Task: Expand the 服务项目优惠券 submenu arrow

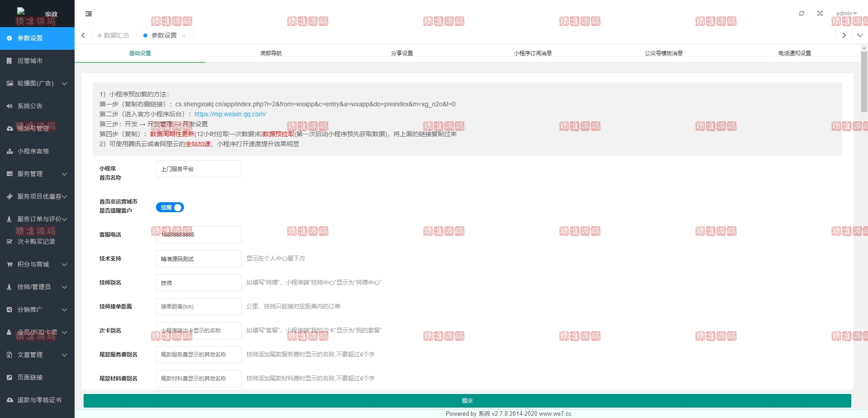Action: pyautogui.click(x=65, y=196)
